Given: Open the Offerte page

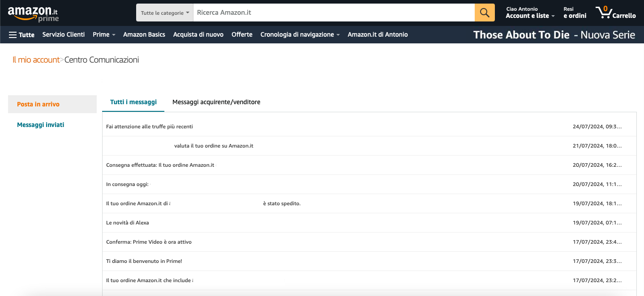Looking at the screenshot, I should tap(242, 34).
